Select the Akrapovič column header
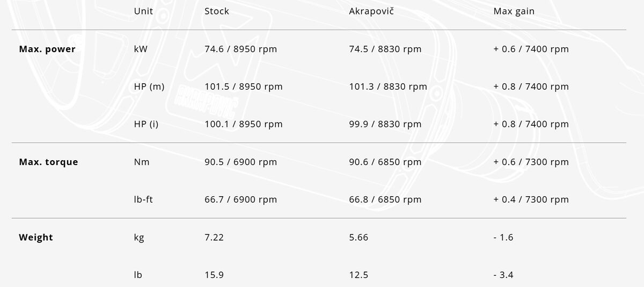This screenshot has width=644, height=287. coord(371,11)
